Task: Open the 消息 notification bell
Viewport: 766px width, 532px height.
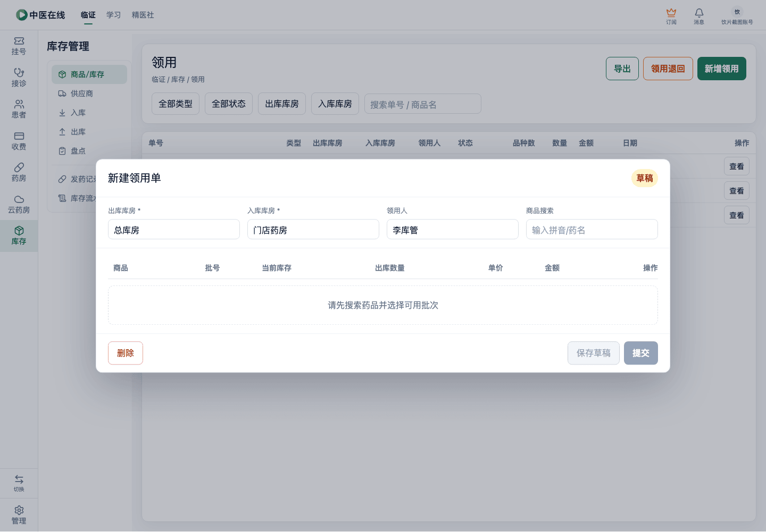Action: (699, 12)
